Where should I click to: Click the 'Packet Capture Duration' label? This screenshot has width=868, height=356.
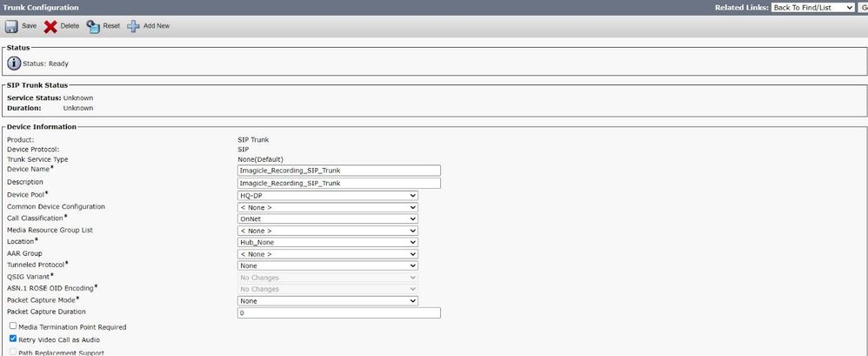coord(46,312)
